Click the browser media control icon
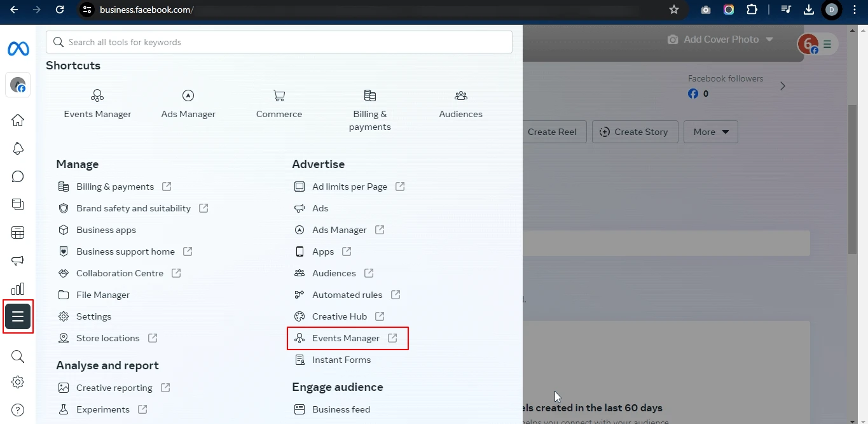 [x=787, y=10]
